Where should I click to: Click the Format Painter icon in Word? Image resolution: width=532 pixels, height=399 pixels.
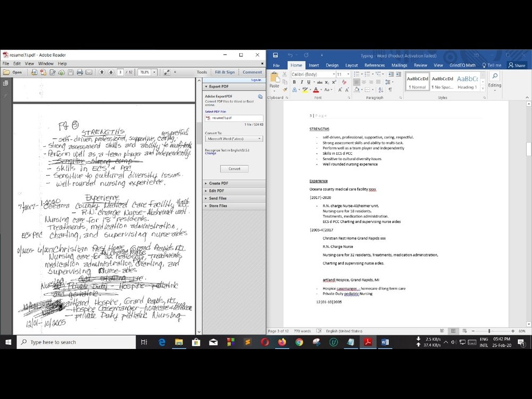coord(285,89)
